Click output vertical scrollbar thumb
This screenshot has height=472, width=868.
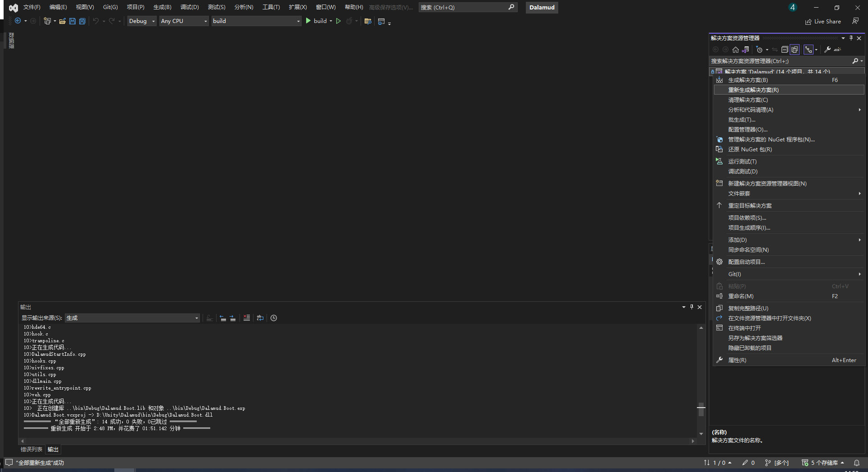click(701, 409)
